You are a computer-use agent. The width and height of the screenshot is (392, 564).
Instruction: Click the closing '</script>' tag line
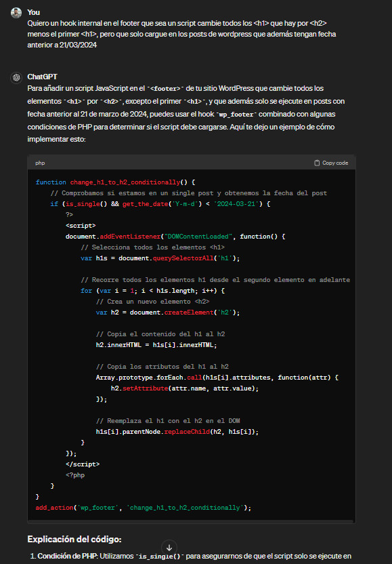pyautogui.click(x=83, y=464)
